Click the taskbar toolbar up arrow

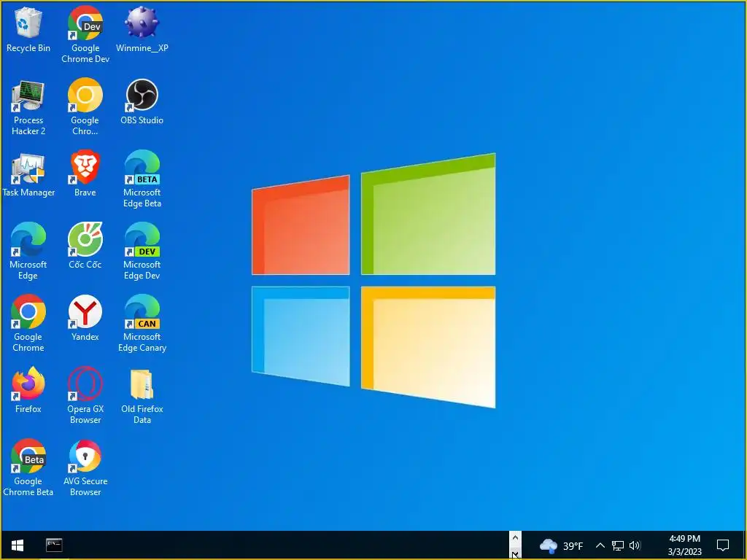(x=515, y=537)
